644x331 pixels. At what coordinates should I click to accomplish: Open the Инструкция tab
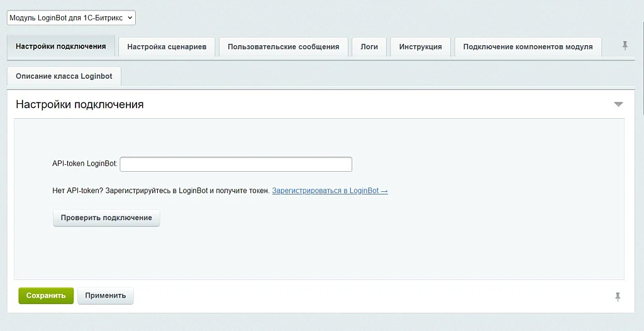[421, 47]
